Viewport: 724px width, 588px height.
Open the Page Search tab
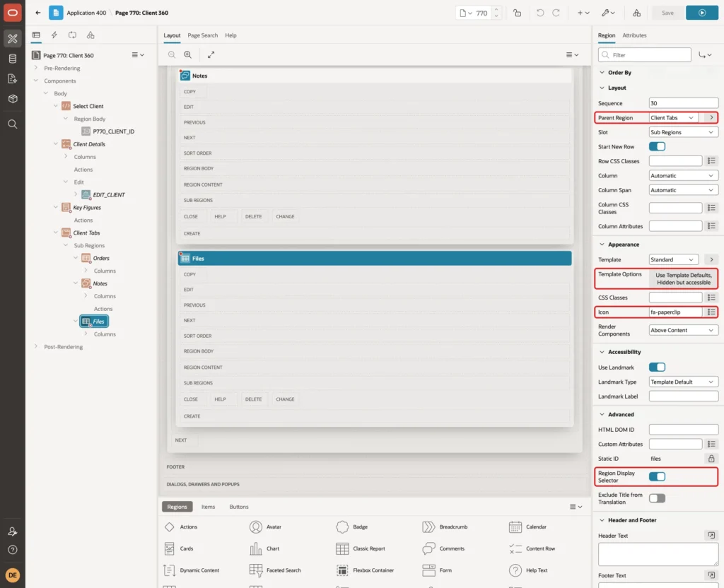click(x=202, y=35)
